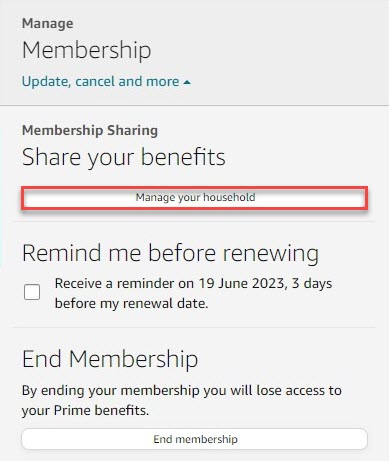This screenshot has height=461, width=389.
Task: Click the 'your Prime benefits.' text line
Action: click(85, 410)
